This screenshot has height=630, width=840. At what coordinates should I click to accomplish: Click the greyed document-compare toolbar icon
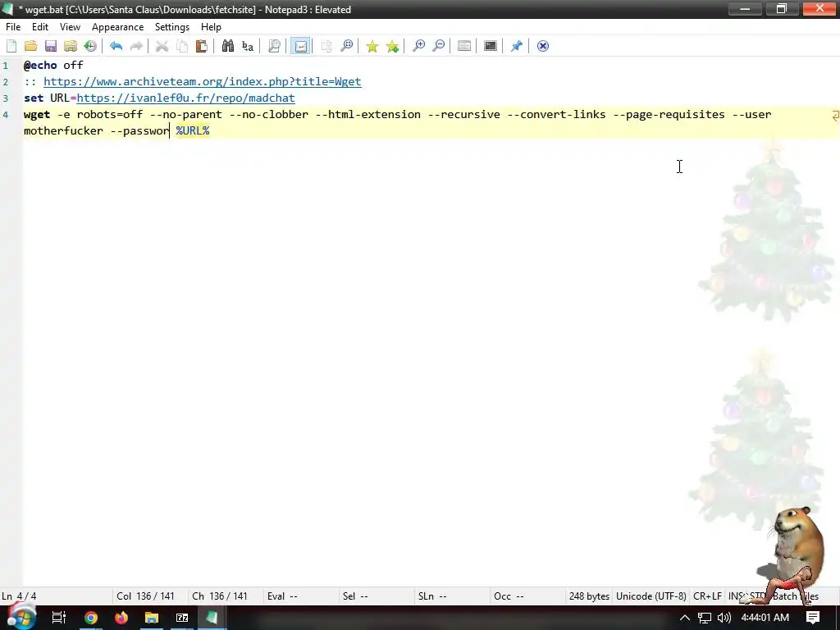click(326, 46)
